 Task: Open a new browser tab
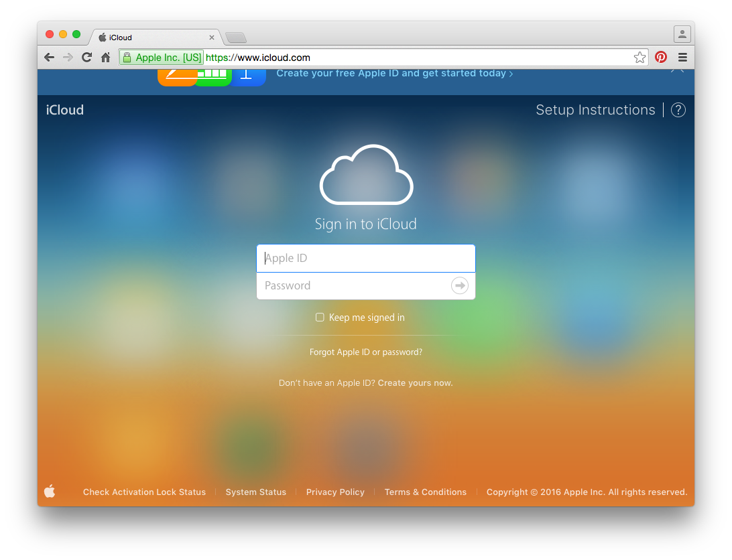236,38
